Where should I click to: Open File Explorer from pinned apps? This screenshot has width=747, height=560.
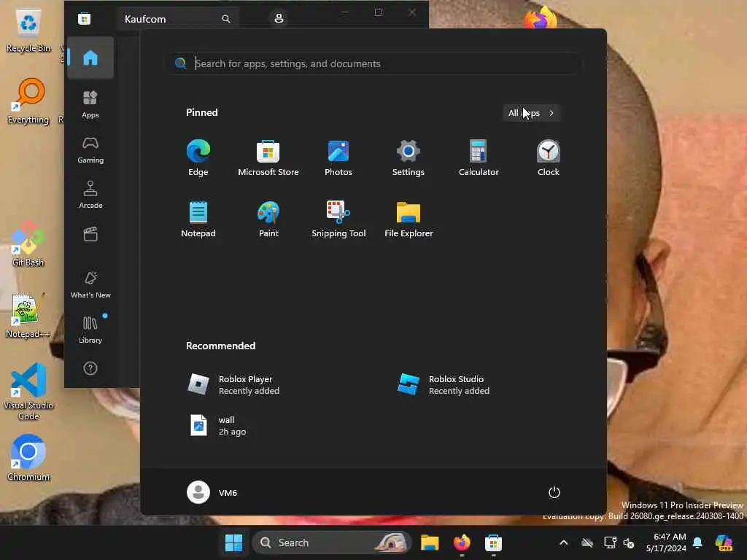(409, 219)
